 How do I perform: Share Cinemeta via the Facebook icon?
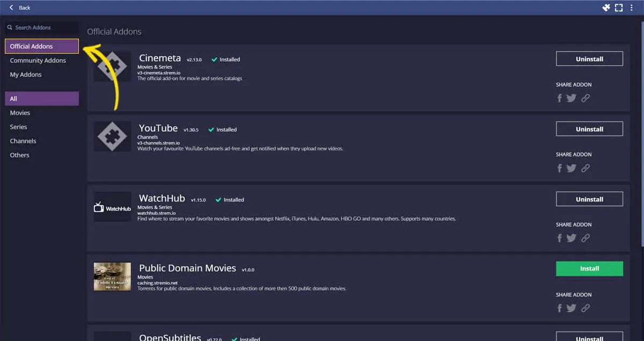tap(559, 98)
